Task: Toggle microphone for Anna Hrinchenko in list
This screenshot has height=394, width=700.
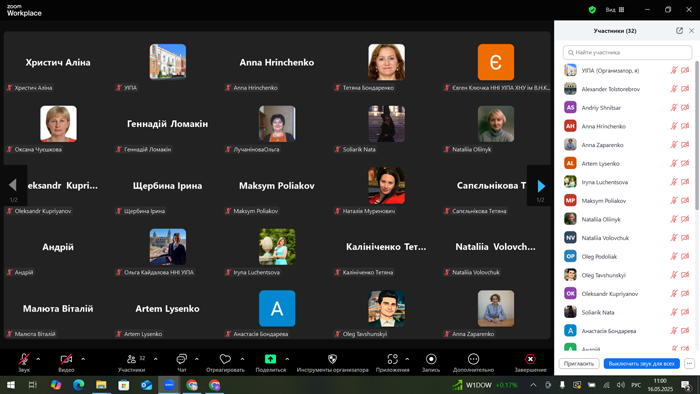Action: point(674,126)
